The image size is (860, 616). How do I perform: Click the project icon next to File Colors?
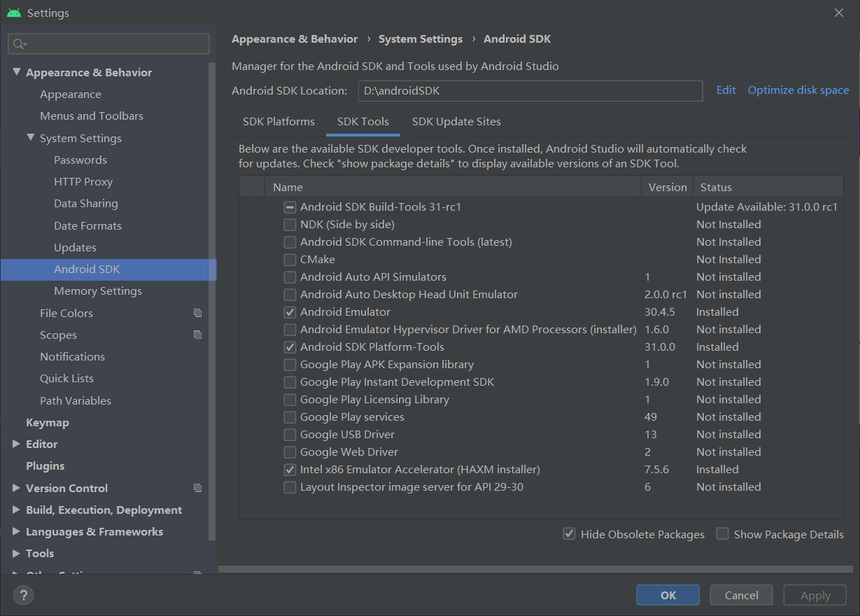click(x=197, y=313)
